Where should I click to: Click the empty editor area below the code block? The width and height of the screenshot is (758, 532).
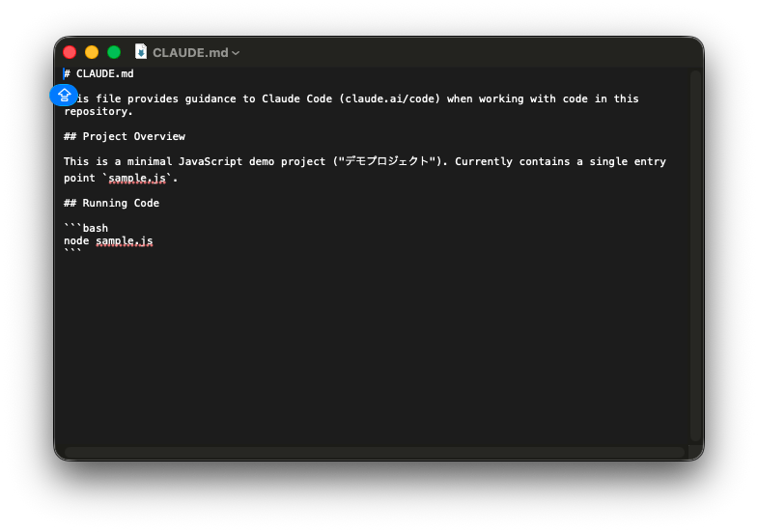point(375,348)
